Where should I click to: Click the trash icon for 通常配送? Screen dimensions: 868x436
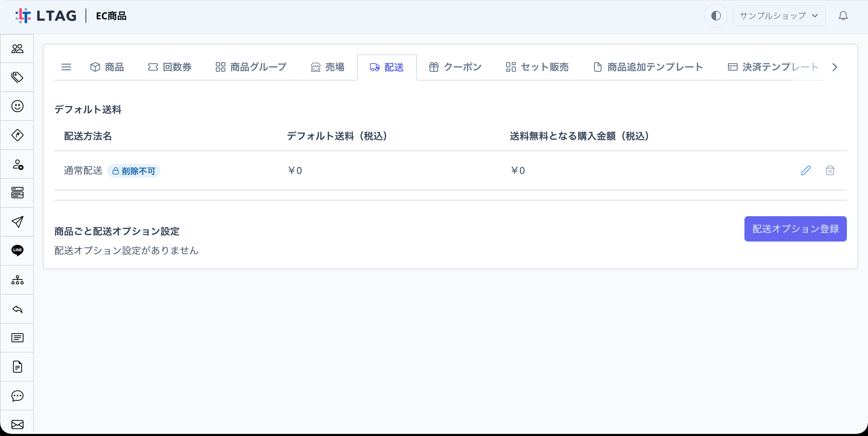point(830,171)
